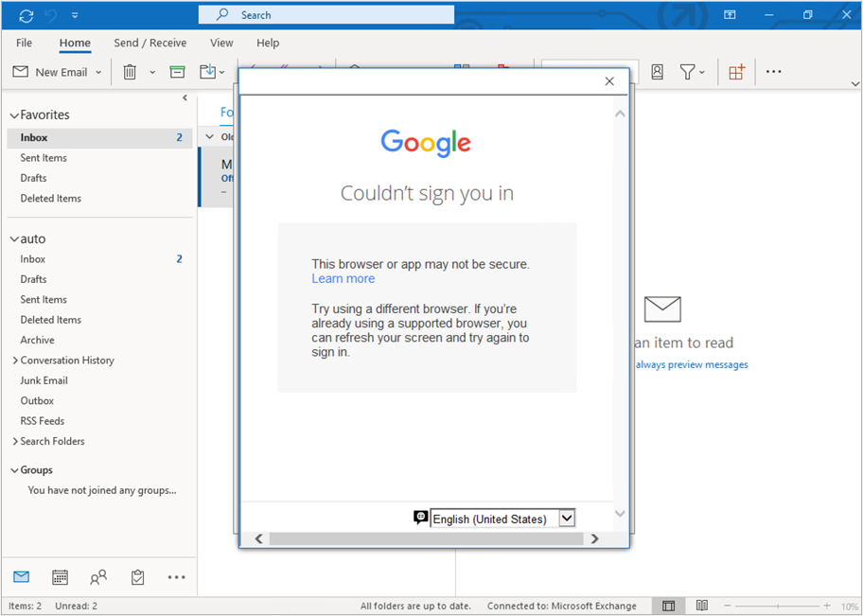Click the Undo arrow in title bar
Viewport: 863px width, 616px height.
point(51,15)
